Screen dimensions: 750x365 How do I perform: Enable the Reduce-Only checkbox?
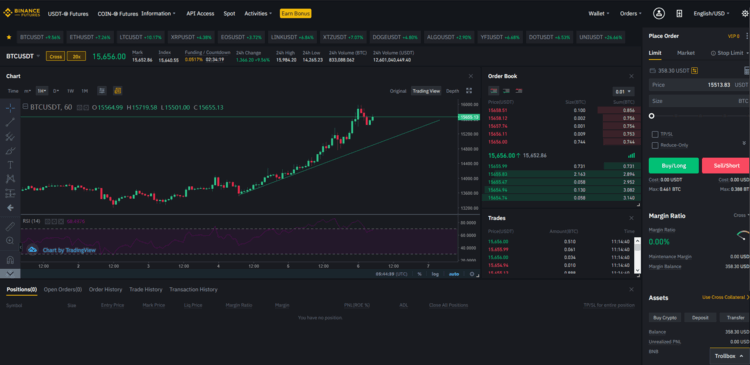tap(655, 145)
